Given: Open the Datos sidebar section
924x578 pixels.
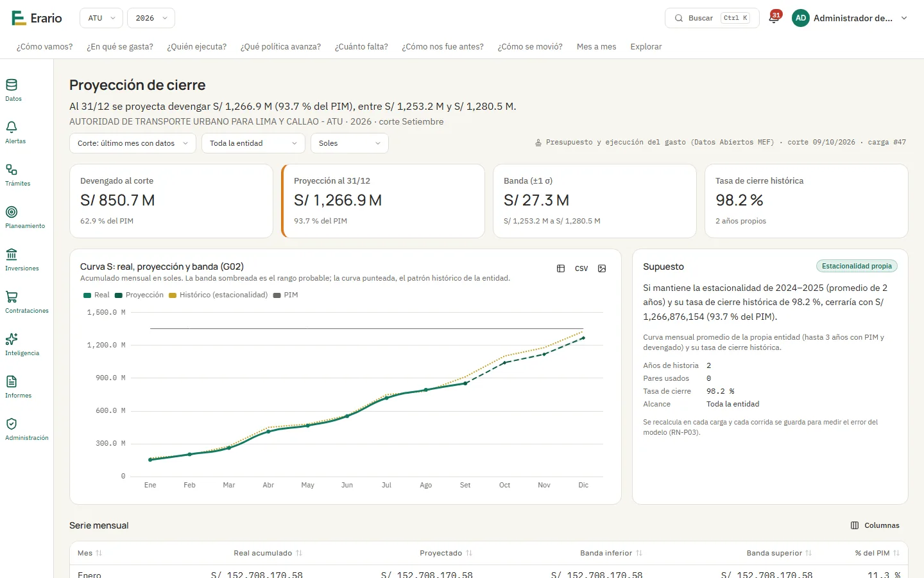Looking at the screenshot, I should (13, 90).
